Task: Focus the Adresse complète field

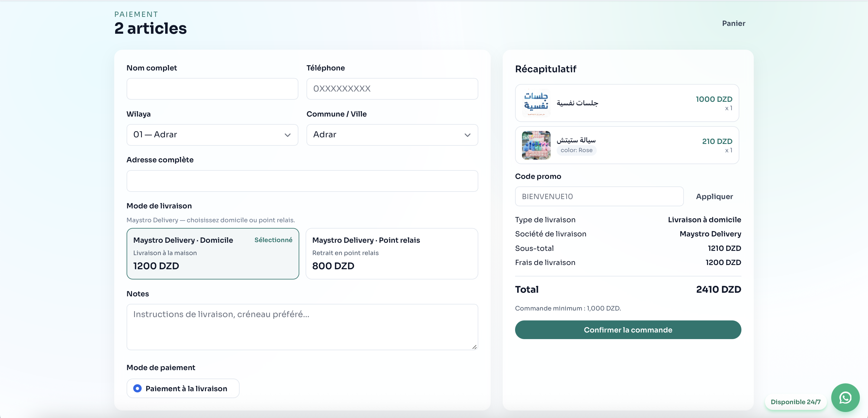Action: tap(302, 181)
